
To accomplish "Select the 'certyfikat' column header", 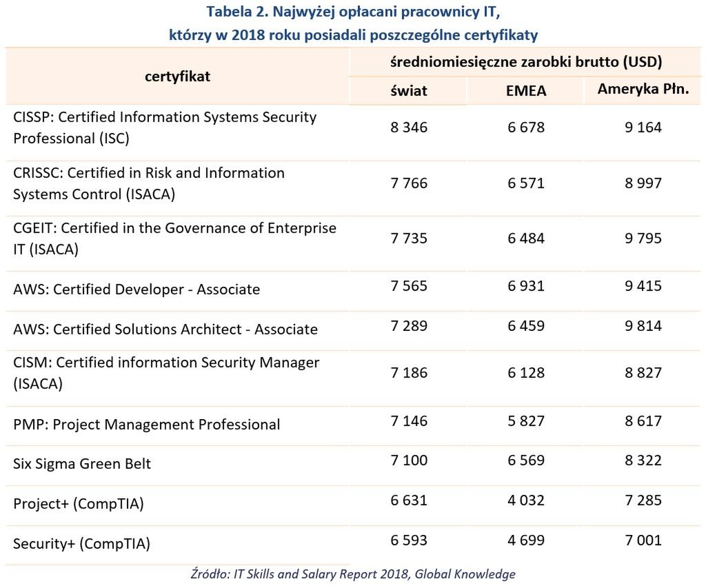I will tap(177, 77).
